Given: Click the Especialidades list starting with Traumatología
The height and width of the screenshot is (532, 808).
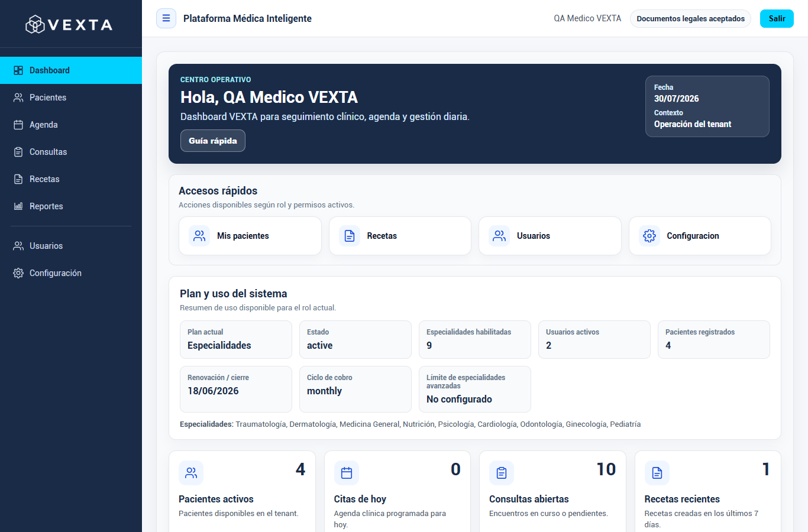Looking at the screenshot, I should tap(438, 424).
